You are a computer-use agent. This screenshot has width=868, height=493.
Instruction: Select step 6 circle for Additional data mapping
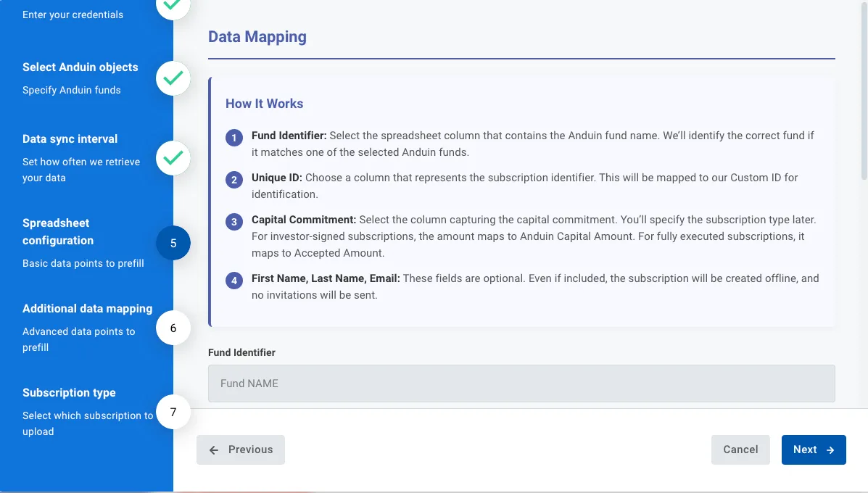[173, 328]
